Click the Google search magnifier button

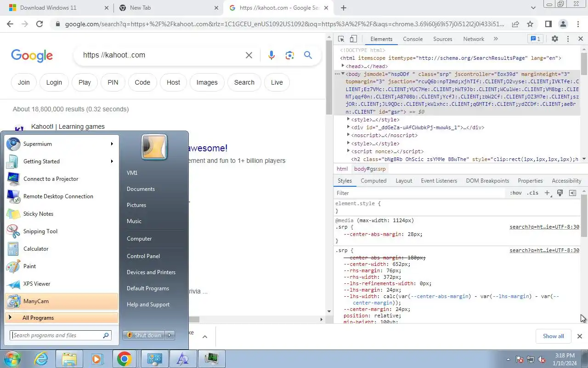click(x=308, y=55)
